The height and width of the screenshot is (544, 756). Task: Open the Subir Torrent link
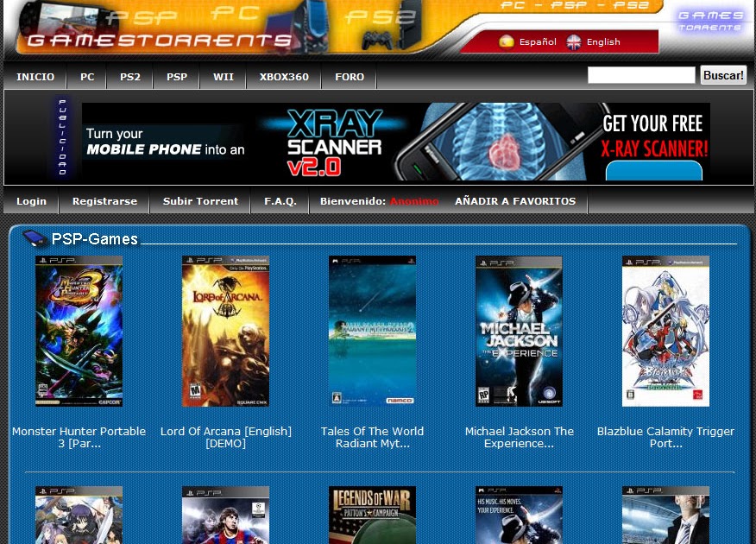[x=200, y=201]
